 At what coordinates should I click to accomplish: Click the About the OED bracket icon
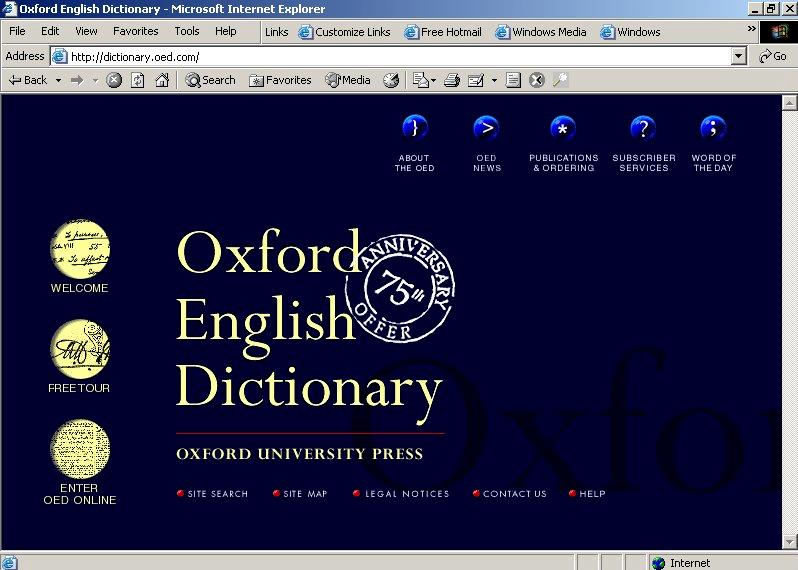[415, 128]
